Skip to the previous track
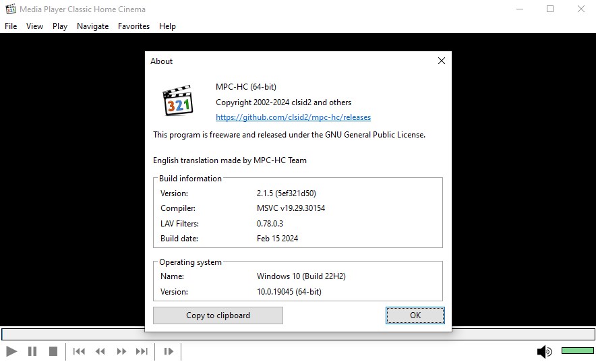 pyautogui.click(x=79, y=351)
